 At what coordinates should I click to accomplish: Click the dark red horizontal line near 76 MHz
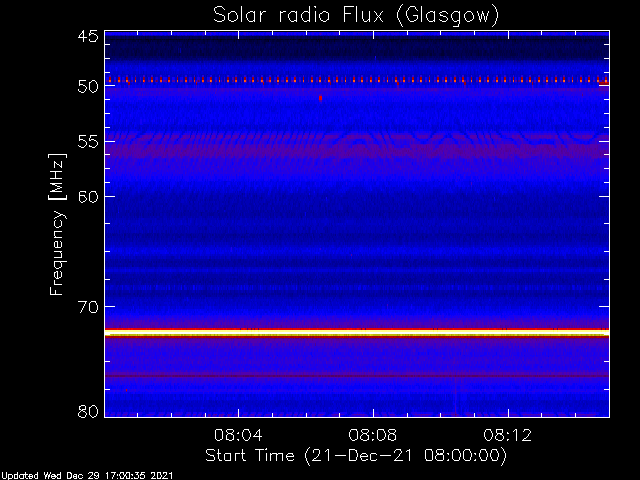(357, 376)
